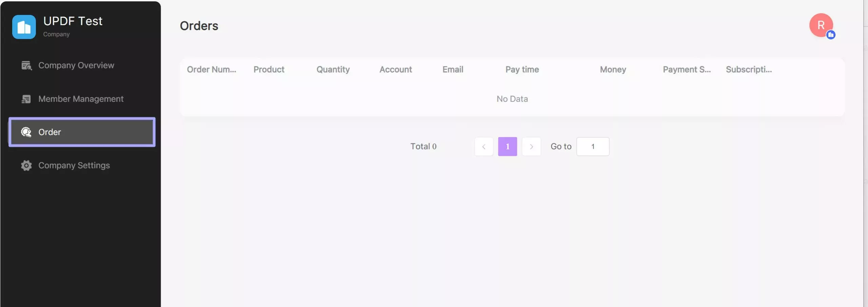Image resolution: width=868 pixels, height=307 pixels.
Task: Click the No Data placeholder text
Action: tap(512, 99)
